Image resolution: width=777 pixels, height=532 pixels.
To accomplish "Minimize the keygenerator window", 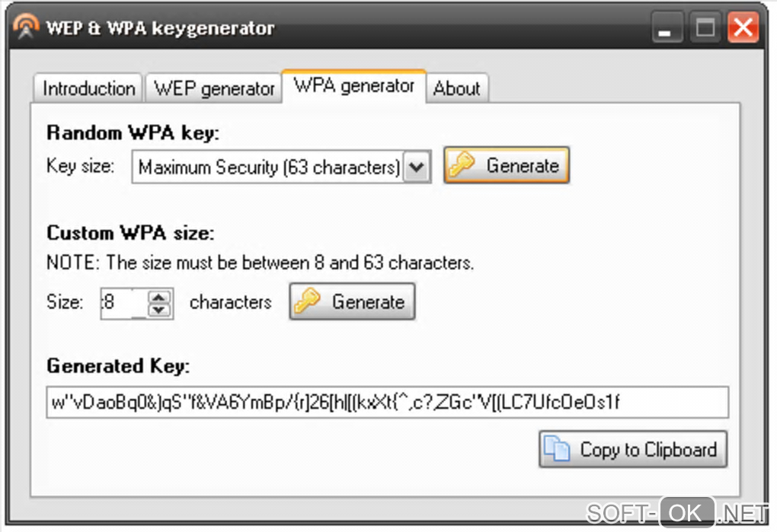I will click(667, 30).
